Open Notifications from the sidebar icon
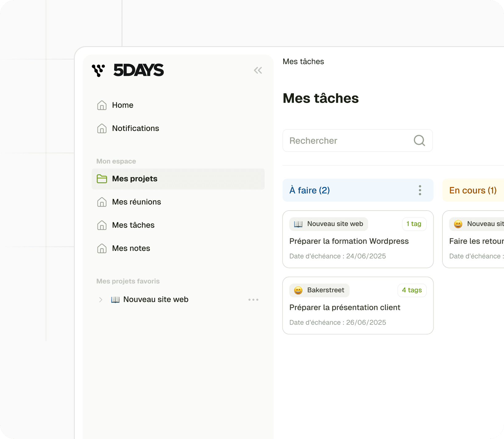 (102, 129)
